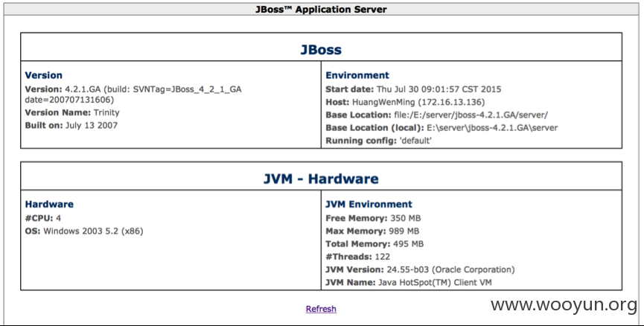Select the Base Location (local) path line
Screen dimensions: 644x326
(441, 128)
